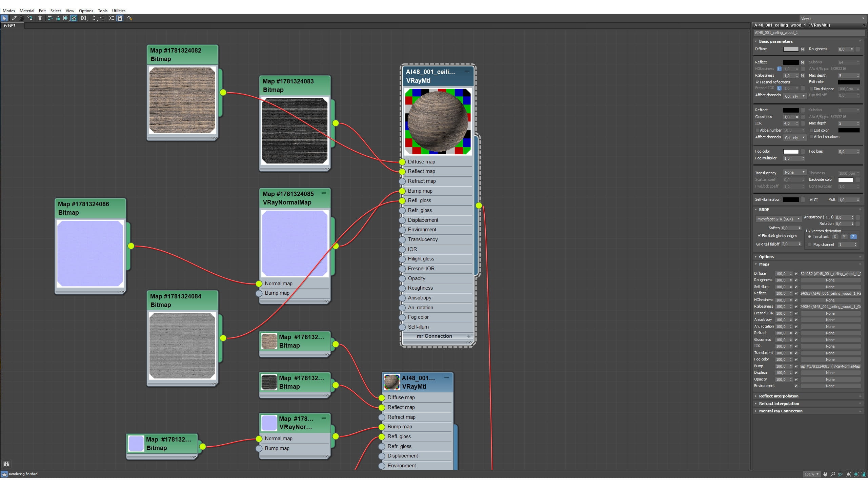The height and width of the screenshot is (488, 868).
Task: Disable Fix dark glossy edges checkbox
Action: 760,236
